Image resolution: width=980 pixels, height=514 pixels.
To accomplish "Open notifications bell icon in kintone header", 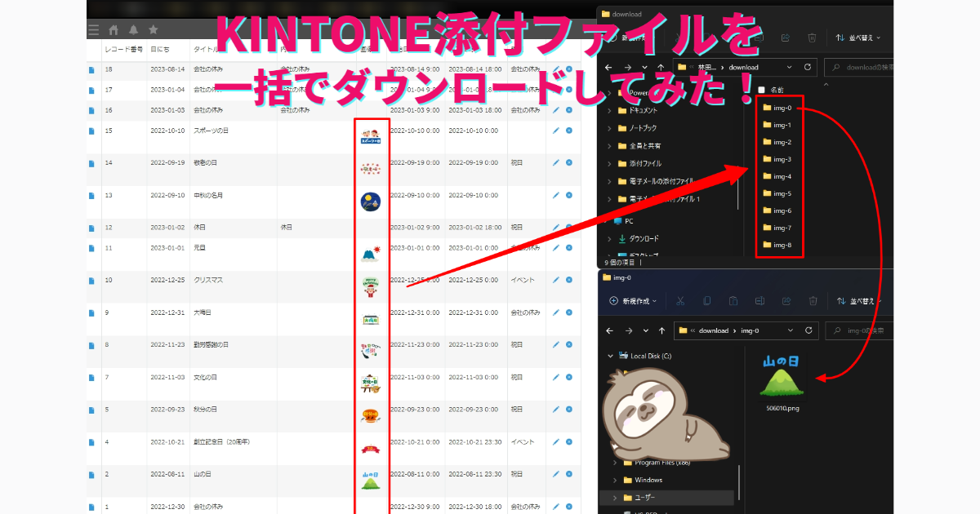I will pyautogui.click(x=133, y=29).
